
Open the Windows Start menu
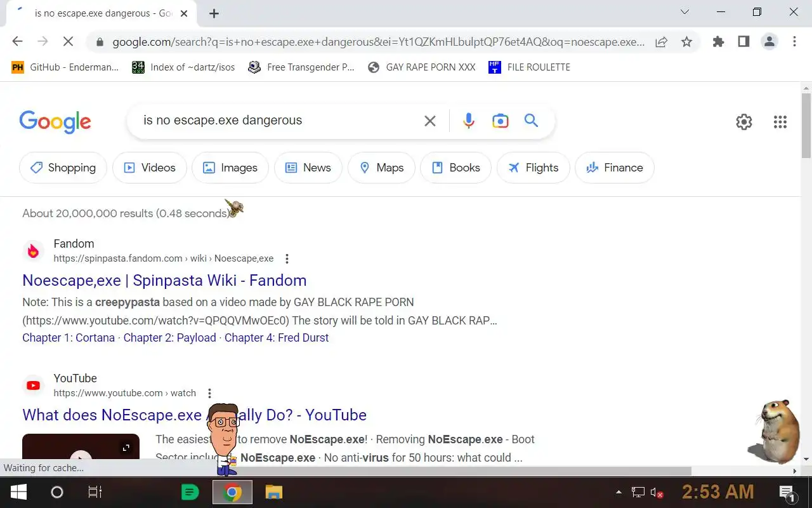click(18, 492)
